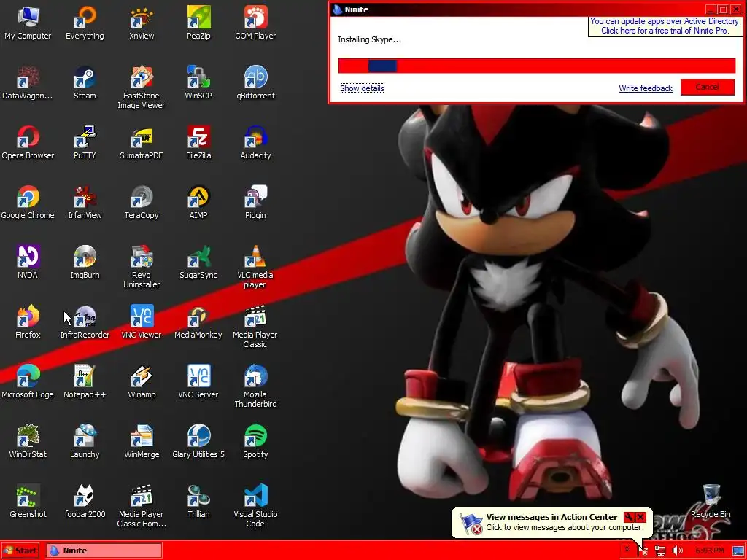The image size is (747, 560).
Task: Expand Show details in Ninite installer
Action: pyautogui.click(x=362, y=88)
